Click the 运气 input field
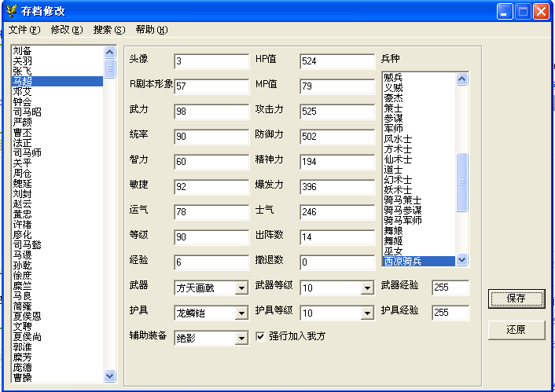This screenshot has height=392, width=555. click(x=211, y=212)
